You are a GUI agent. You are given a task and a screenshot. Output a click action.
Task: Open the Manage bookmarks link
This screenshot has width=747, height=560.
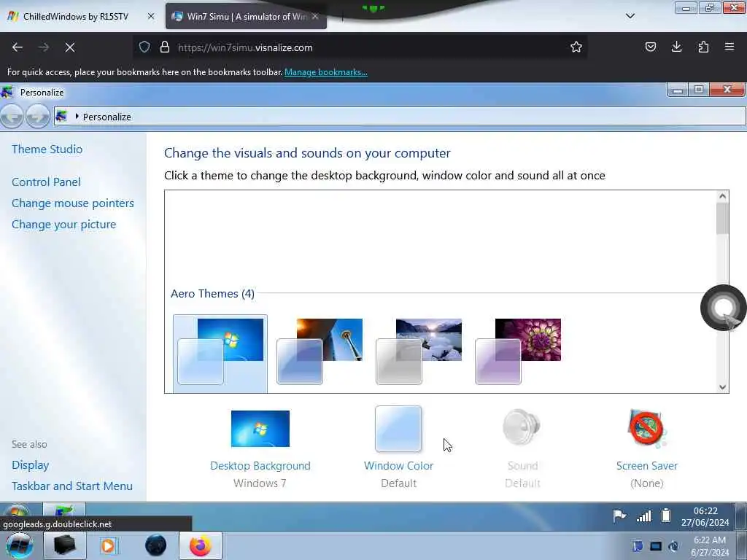pyautogui.click(x=326, y=72)
